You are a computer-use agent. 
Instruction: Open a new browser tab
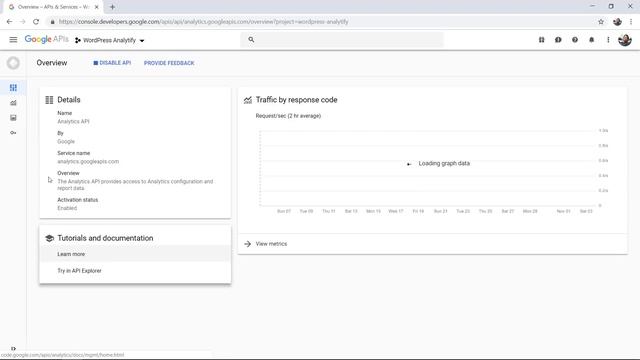[112, 7]
